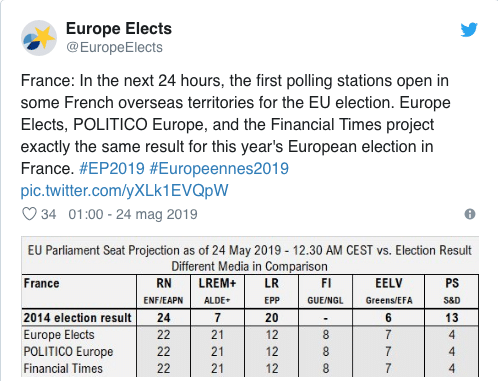
Task: Select the LREM+ column header
Action: click(x=217, y=291)
